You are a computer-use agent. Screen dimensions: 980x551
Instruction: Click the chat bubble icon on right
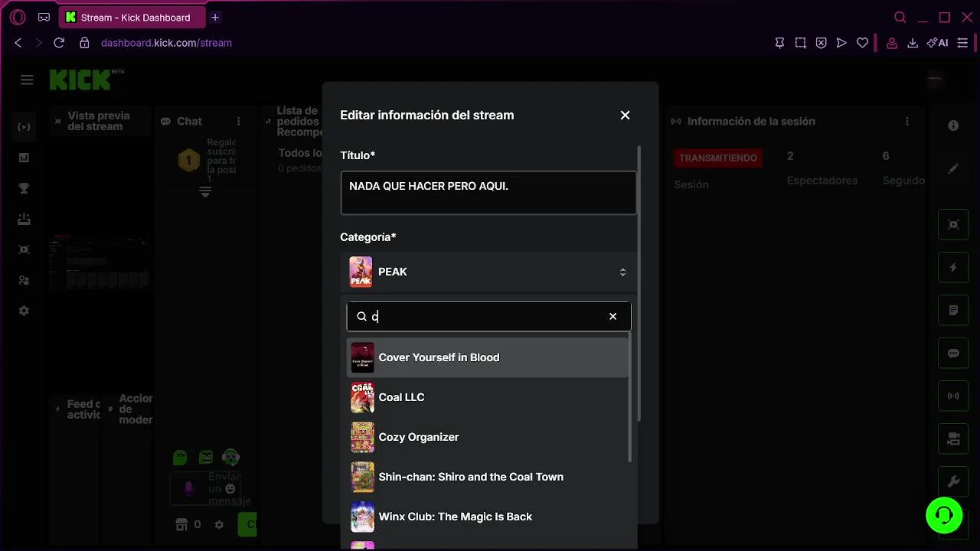tap(953, 353)
